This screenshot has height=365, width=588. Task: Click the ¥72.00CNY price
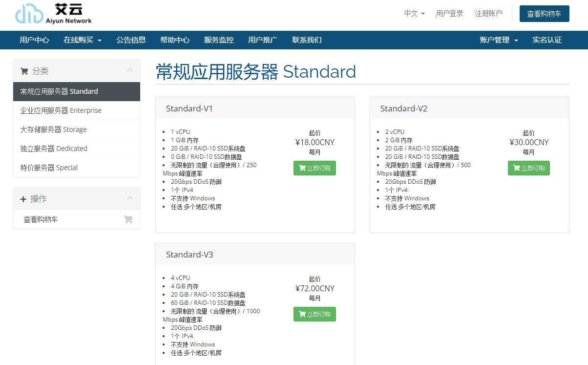click(315, 288)
